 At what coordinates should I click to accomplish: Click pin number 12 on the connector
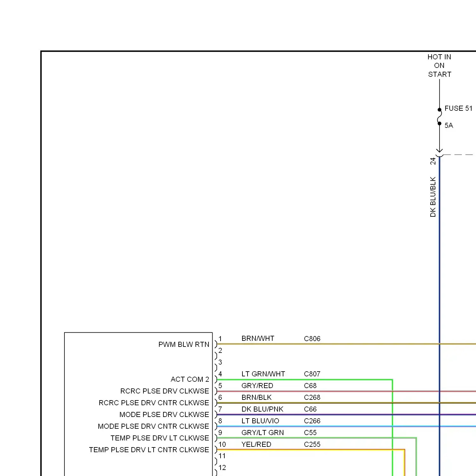(222, 468)
